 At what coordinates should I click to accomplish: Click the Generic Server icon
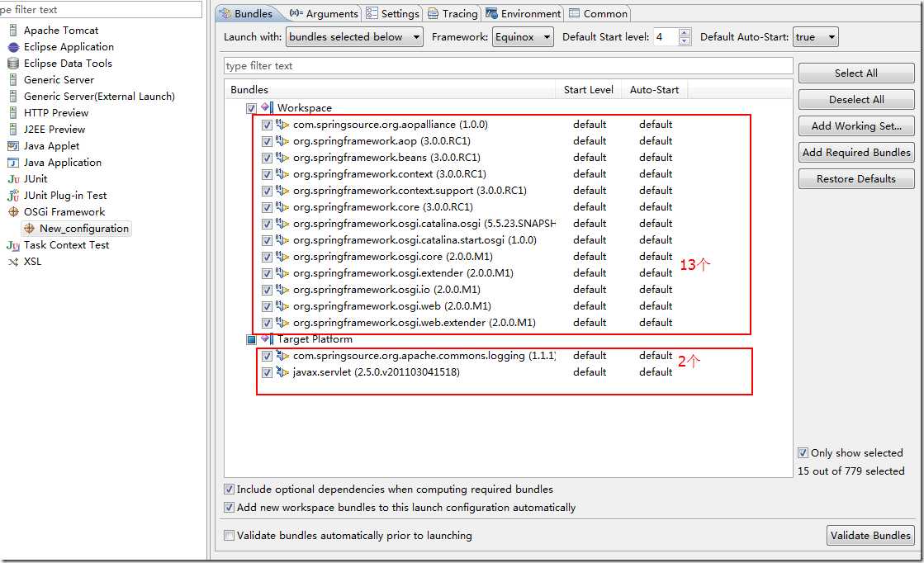point(13,79)
